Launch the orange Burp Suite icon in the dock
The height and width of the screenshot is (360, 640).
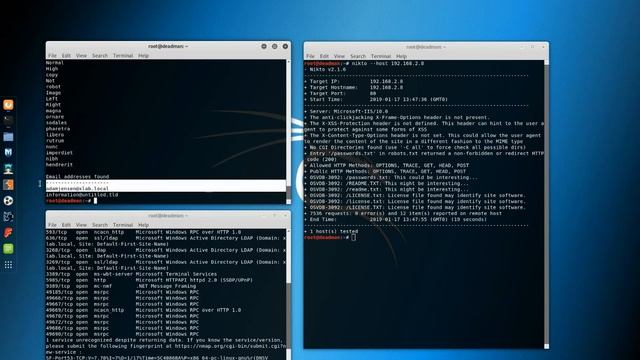click(8, 184)
